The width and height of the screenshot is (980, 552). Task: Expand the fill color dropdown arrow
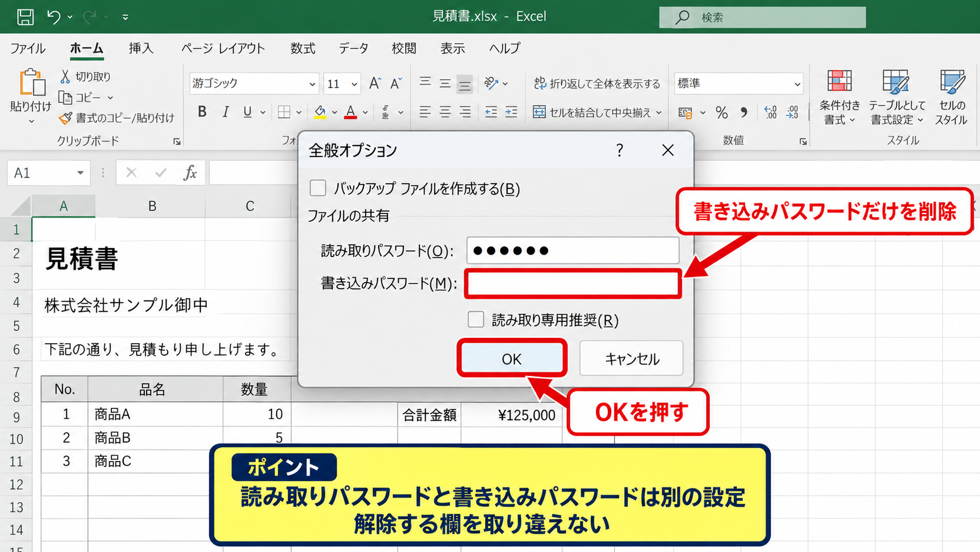point(335,112)
